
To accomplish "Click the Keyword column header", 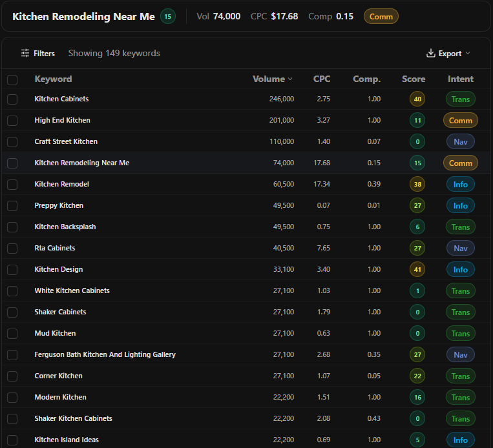I will coord(53,79).
